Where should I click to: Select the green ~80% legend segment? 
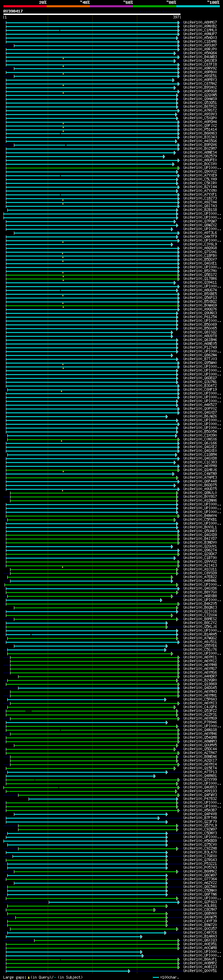[155, 6]
